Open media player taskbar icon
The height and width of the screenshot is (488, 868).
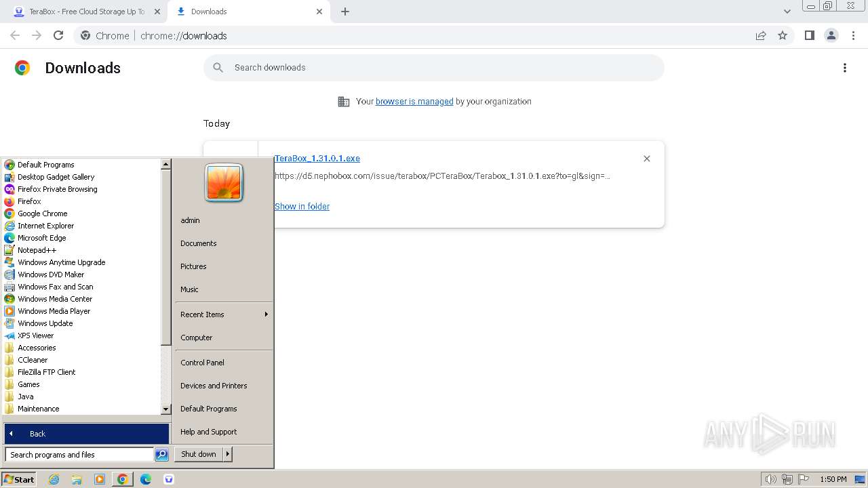100,479
